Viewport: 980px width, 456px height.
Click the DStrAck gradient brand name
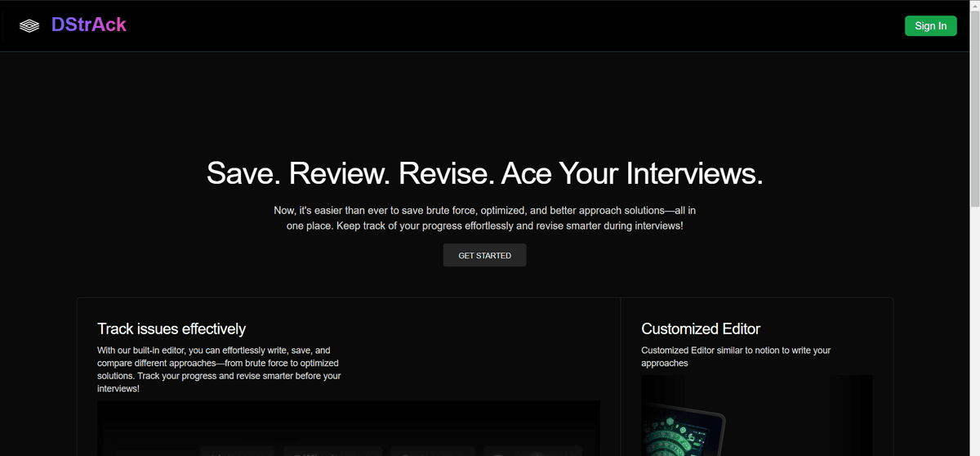(x=88, y=25)
